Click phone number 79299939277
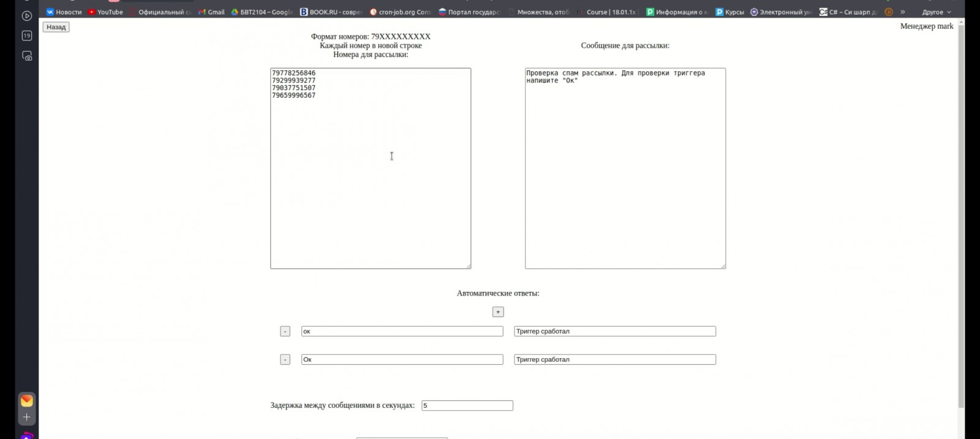980x439 pixels. click(x=294, y=80)
